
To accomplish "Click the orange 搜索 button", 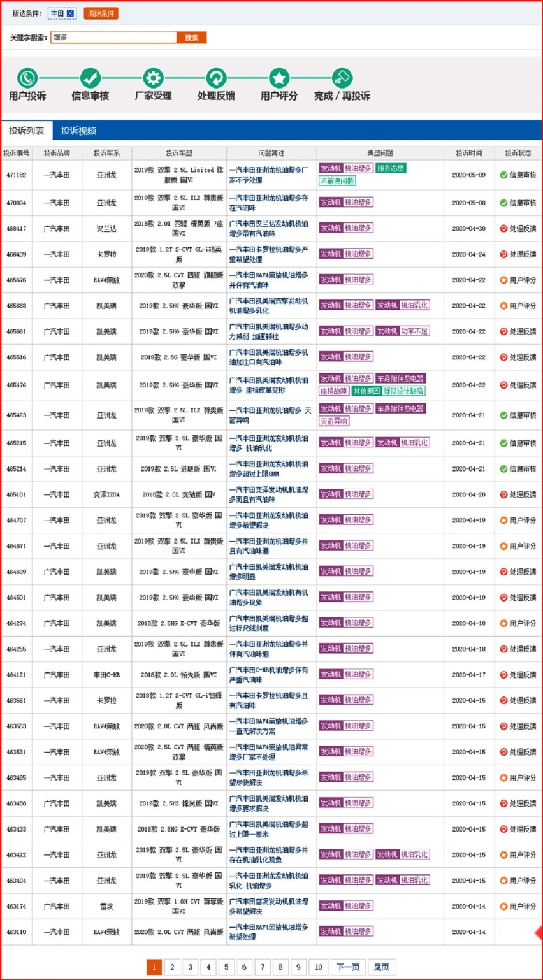I will 191,38.
